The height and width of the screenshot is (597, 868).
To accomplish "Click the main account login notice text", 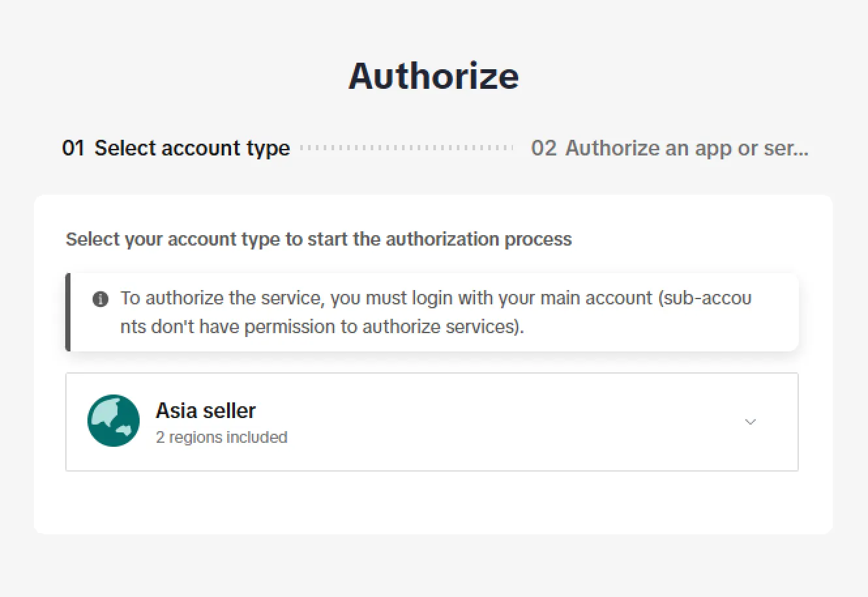I will coord(385,298).
